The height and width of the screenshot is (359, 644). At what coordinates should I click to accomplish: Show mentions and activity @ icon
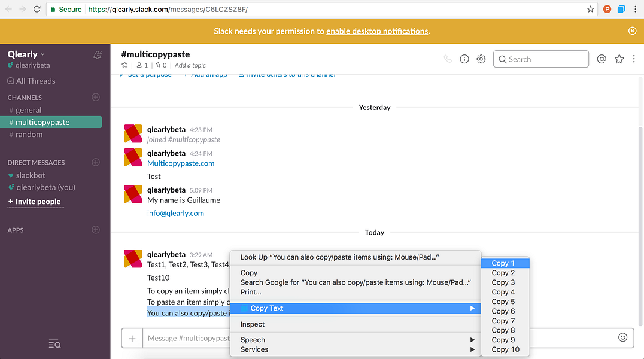[x=602, y=59]
